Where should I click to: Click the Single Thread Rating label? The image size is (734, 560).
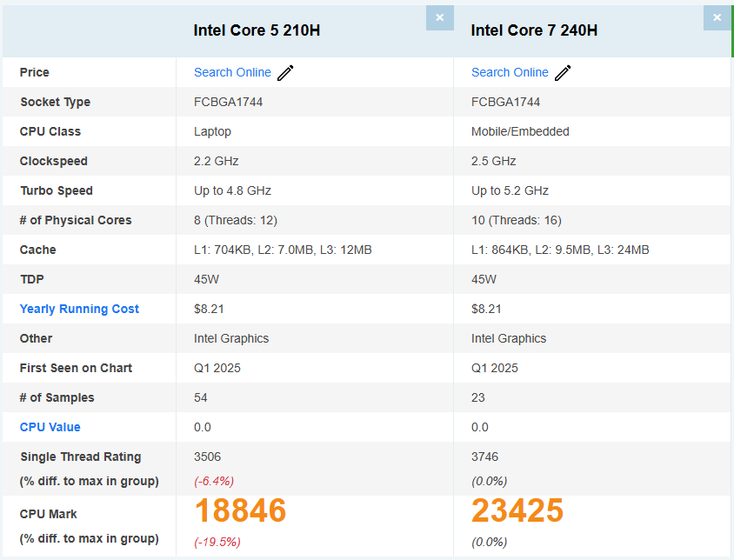[81, 457]
